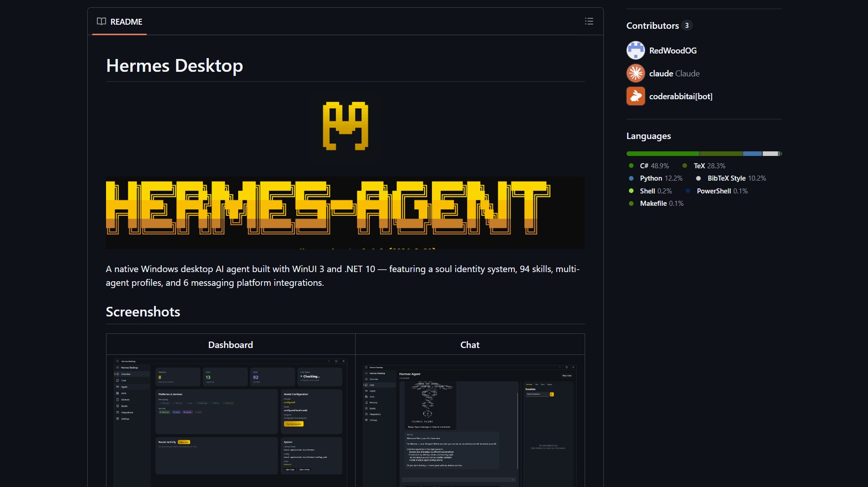Open the README outline icon
This screenshot has width=868, height=487.
[x=589, y=21]
